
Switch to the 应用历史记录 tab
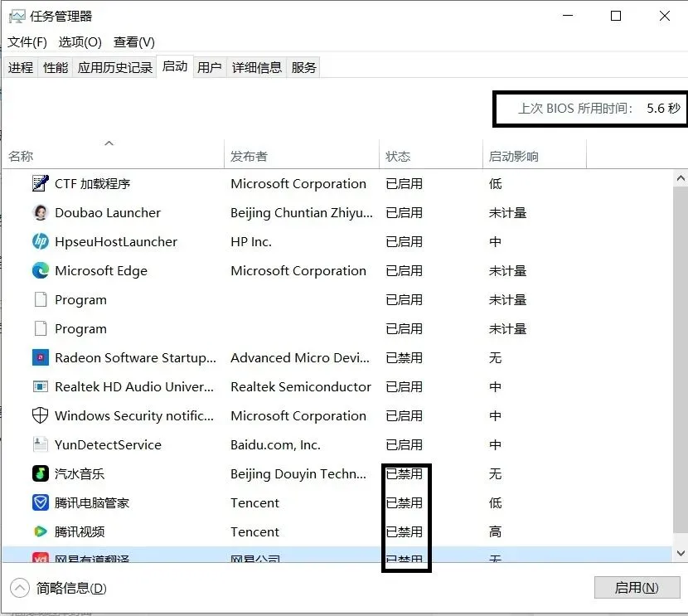115,67
